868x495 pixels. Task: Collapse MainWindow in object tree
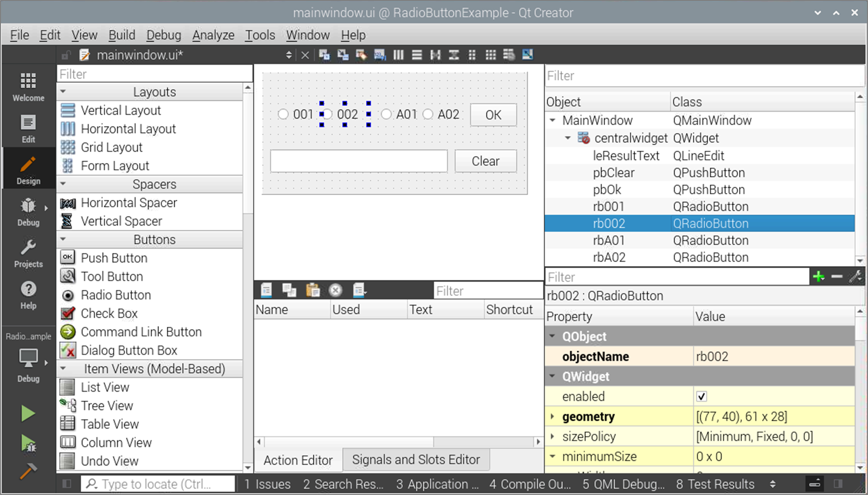pyautogui.click(x=553, y=120)
